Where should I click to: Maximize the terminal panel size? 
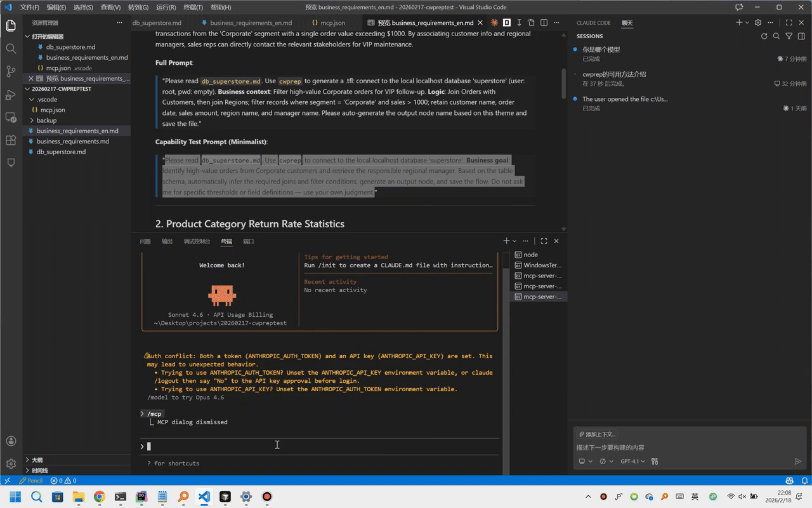[544, 241]
